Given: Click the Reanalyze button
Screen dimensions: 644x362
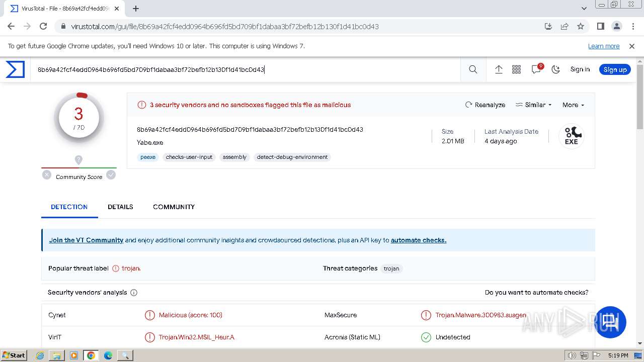Looking at the screenshot, I should click(485, 105).
